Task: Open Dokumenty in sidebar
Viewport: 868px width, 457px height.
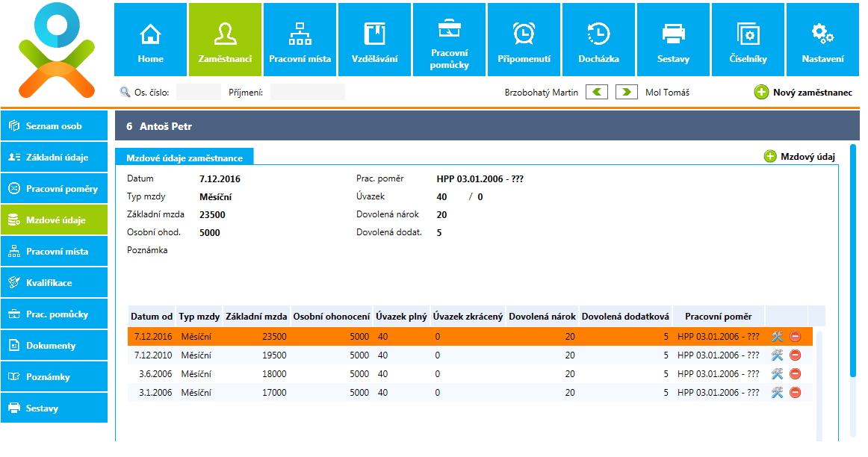Action: coord(55,345)
